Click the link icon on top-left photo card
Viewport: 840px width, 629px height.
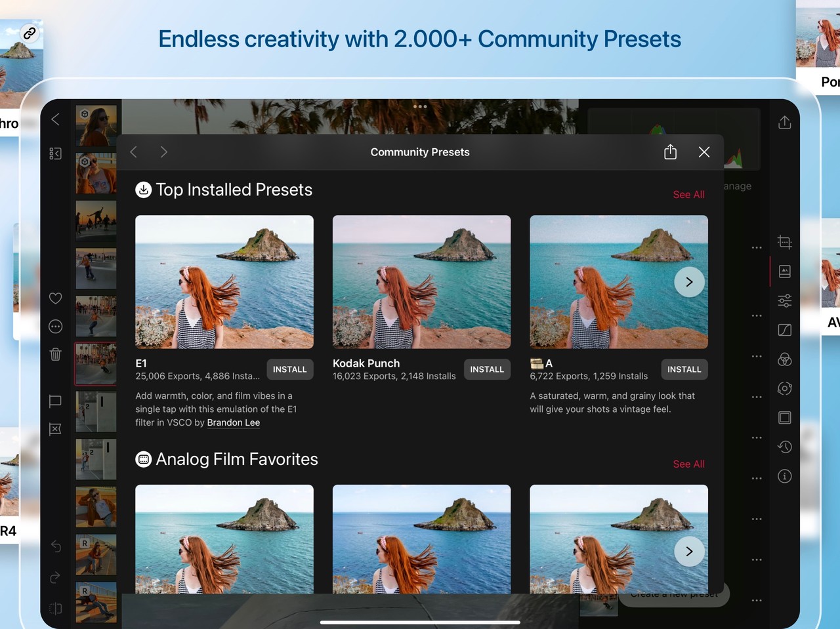click(30, 33)
